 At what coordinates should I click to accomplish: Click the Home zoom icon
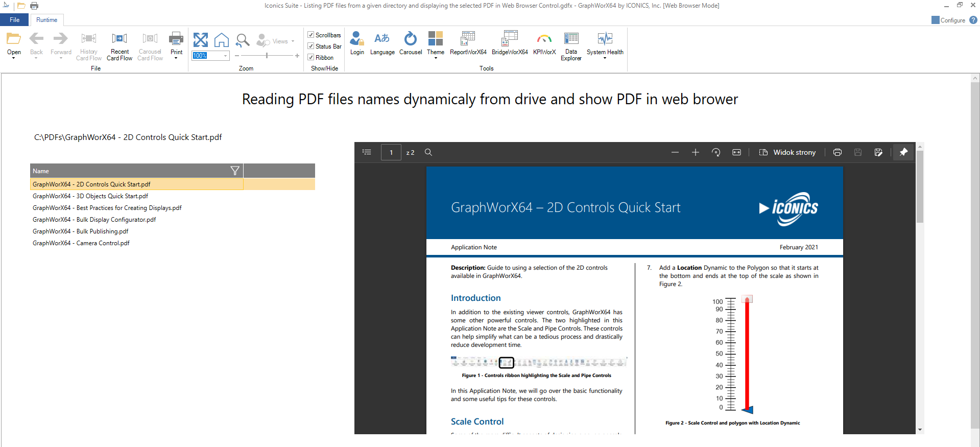click(222, 40)
